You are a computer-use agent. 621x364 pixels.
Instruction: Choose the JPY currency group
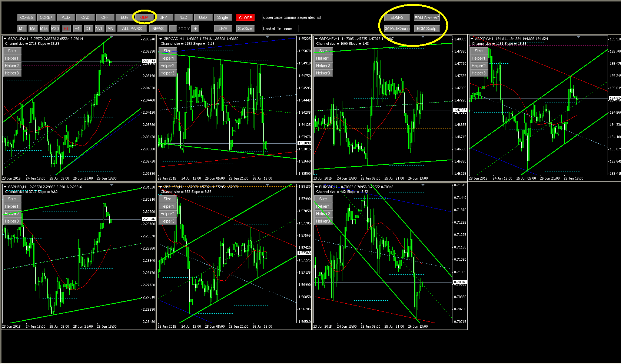coord(164,17)
